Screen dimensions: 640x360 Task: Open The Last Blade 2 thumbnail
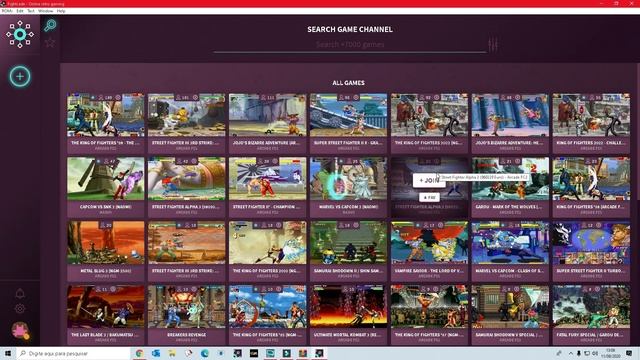106,307
